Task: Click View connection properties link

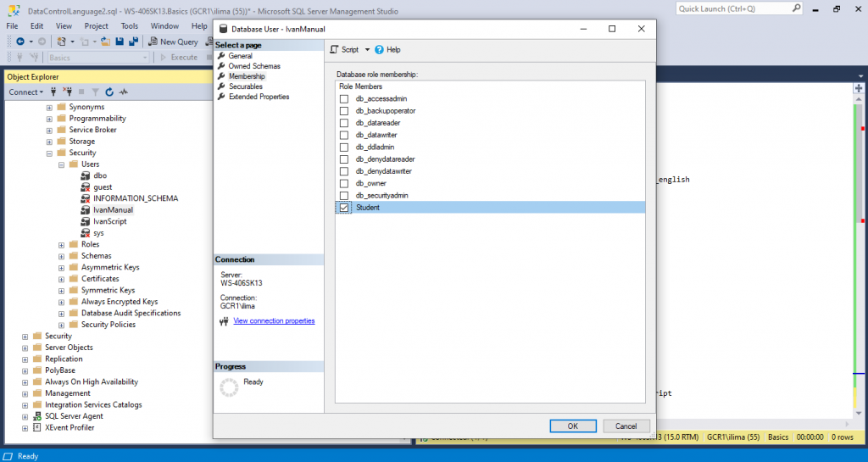Action: pos(274,321)
